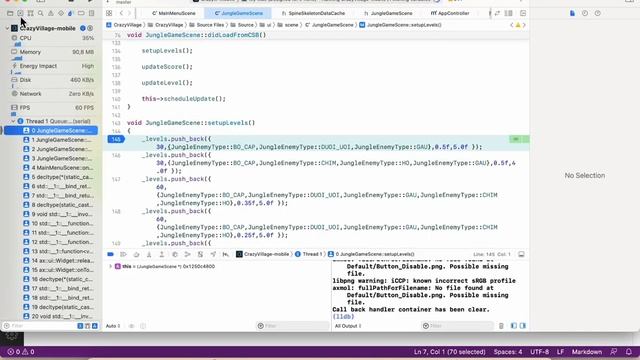Select stack frame 4 MainMenuScene

(x=57, y=168)
